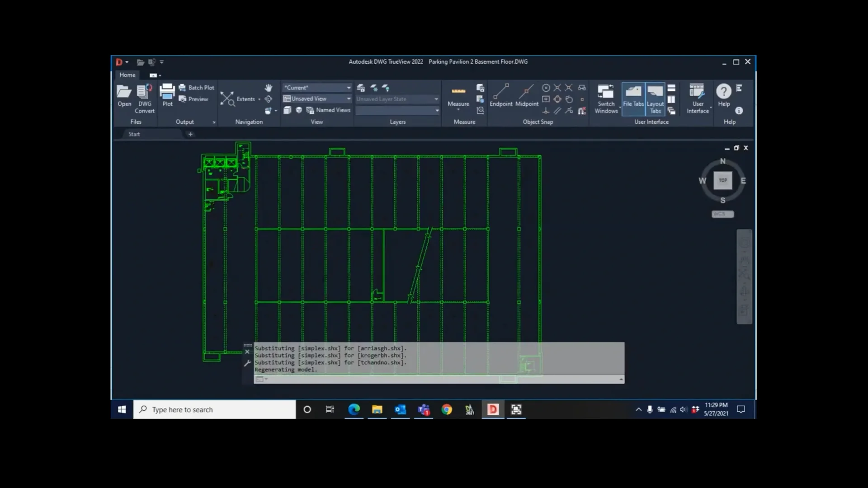Click the Plot icon in Output panel
The height and width of the screenshot is (488, 868).
click(x=167, y=94)
